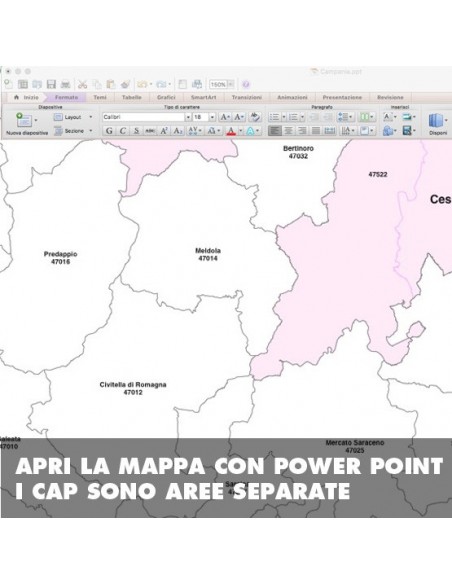Viewport: 452px width, 584px height.
Task: Decrease font size with A down button
Action: (x=239, y=117)
